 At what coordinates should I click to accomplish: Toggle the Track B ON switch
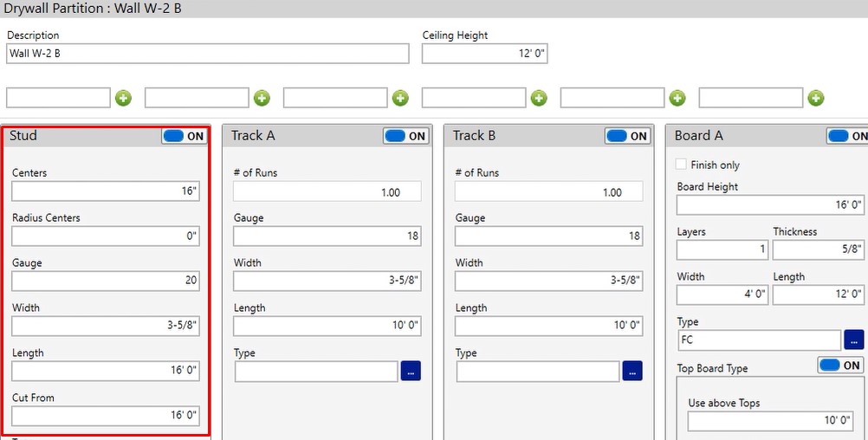pos(628,136)
